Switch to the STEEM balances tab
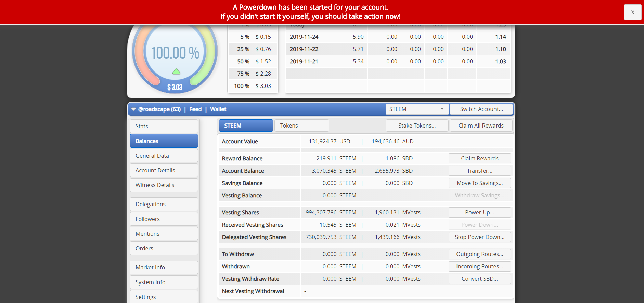 [246, 126]
